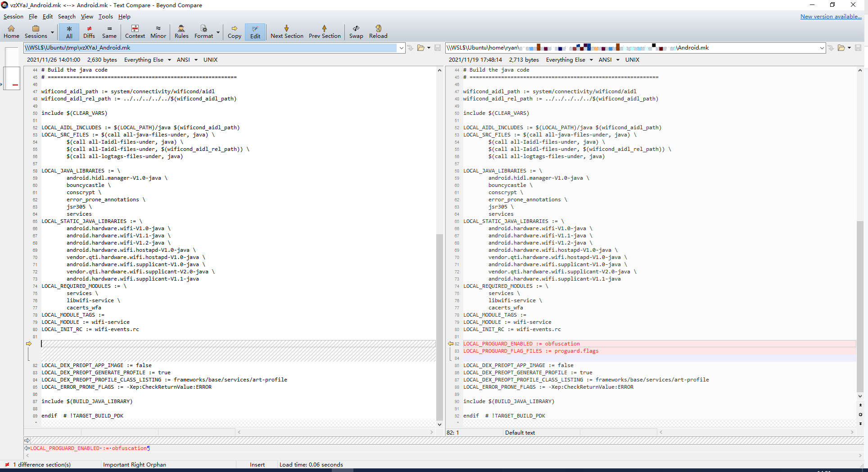Expand the Sessions dropdown arrow
The width and height of the screenshot is (868, 472).
click(x=52, y=32)
